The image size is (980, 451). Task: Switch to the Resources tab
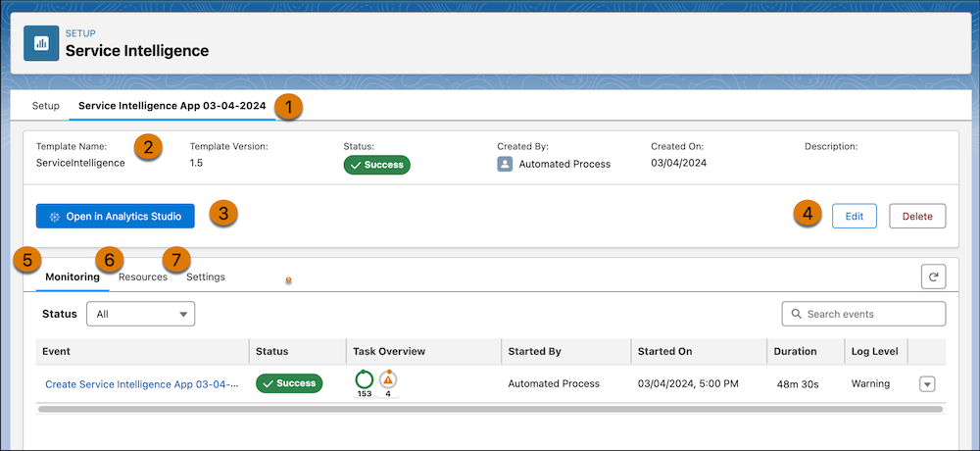(143, 276)
